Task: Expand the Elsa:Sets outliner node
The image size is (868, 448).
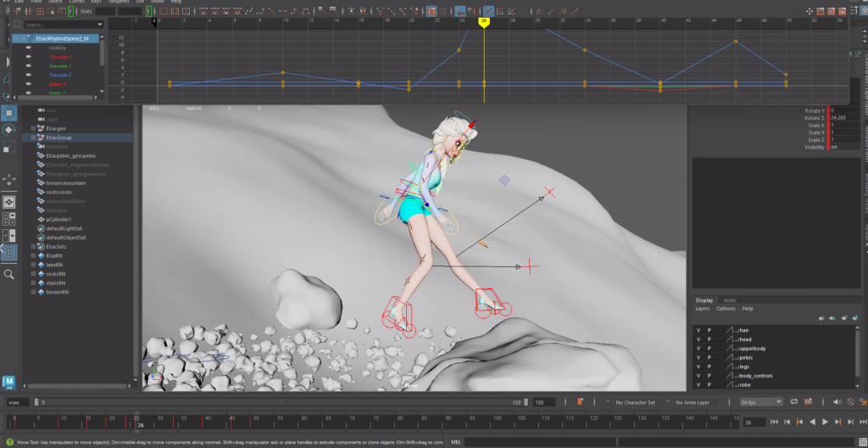Action: click(33, 247)
